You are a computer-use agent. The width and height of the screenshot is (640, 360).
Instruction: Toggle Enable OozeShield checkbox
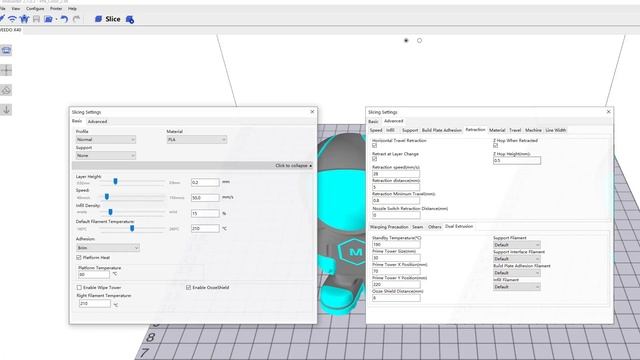coord(188,287)
